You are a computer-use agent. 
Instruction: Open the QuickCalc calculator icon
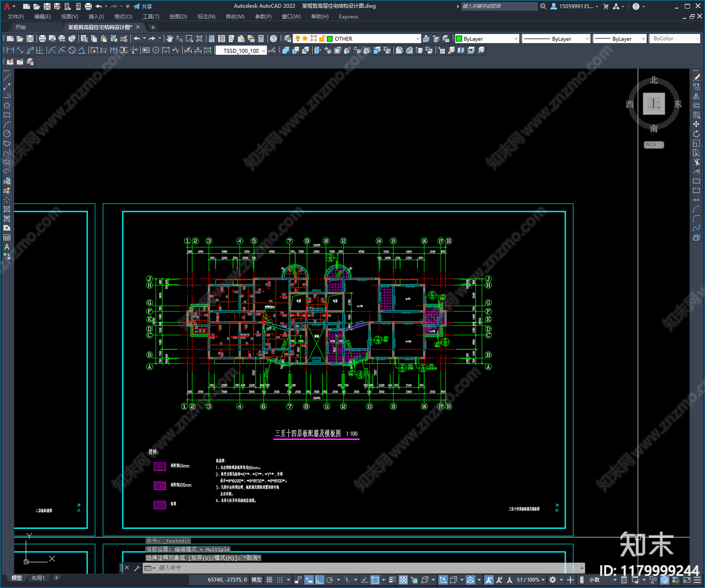(x=261, y=39)
